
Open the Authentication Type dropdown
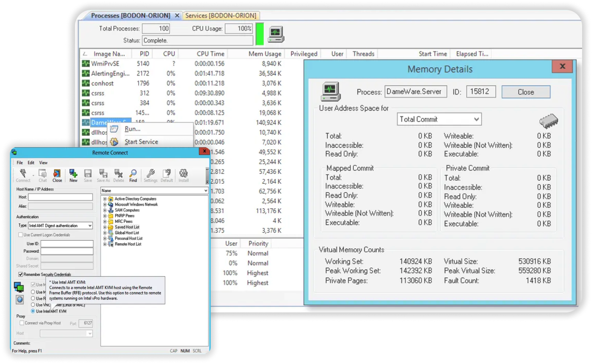[x=90, y=225]
